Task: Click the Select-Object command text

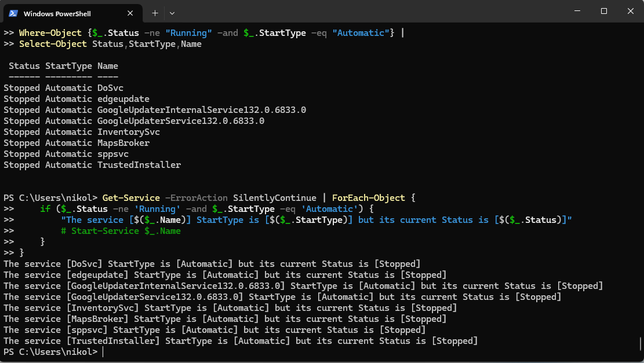Action: (53, 44)
